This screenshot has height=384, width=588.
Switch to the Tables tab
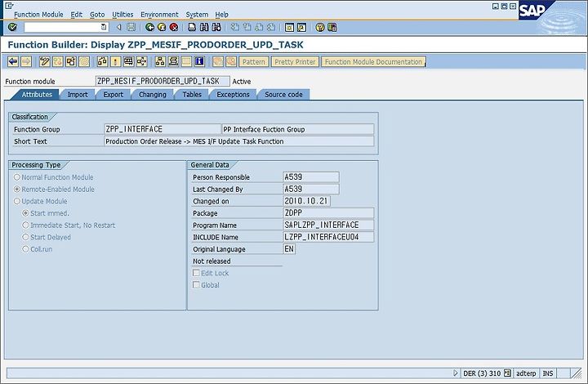point(192,95)
